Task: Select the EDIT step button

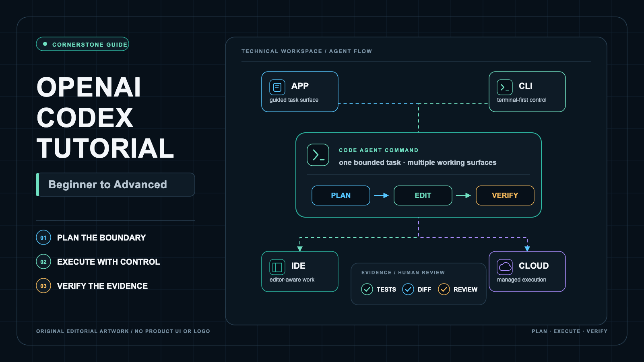Action: point(423,195)
